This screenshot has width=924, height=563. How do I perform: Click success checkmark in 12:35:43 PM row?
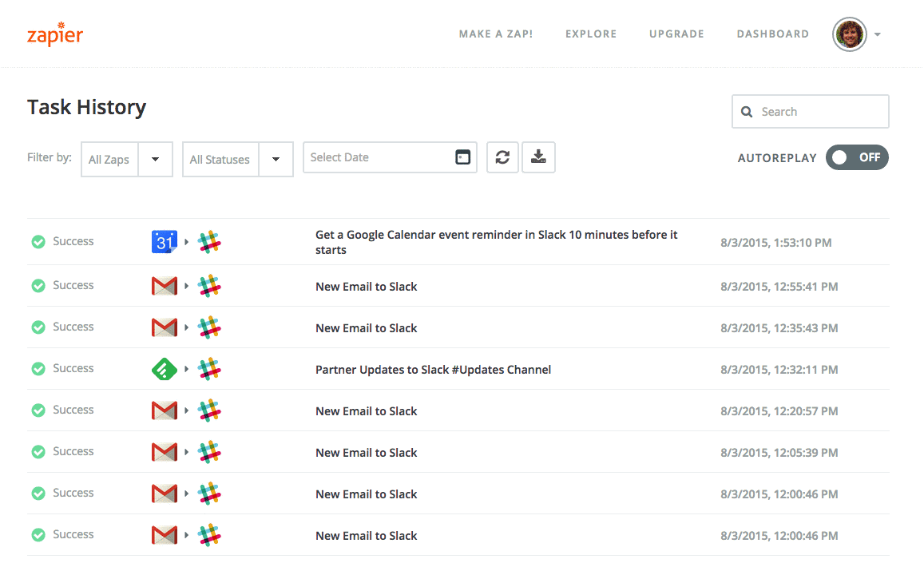pyautogui.click(x=38, y=327)
